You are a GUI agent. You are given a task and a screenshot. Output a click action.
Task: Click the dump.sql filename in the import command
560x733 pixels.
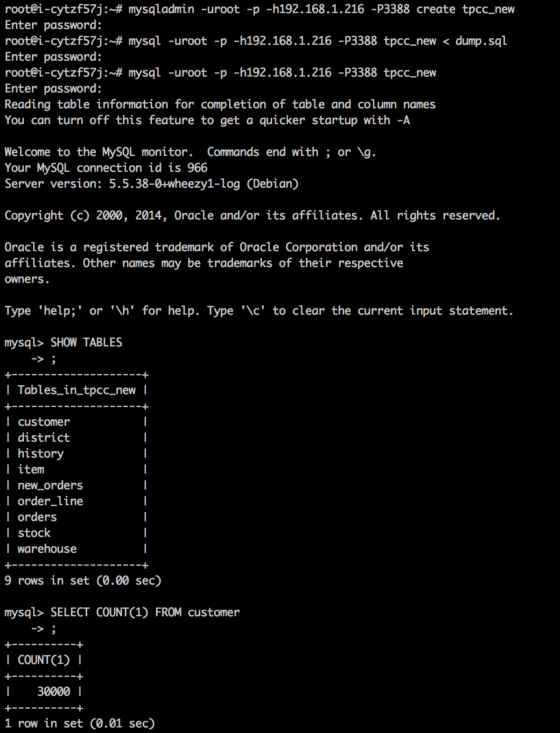point(481,41)
